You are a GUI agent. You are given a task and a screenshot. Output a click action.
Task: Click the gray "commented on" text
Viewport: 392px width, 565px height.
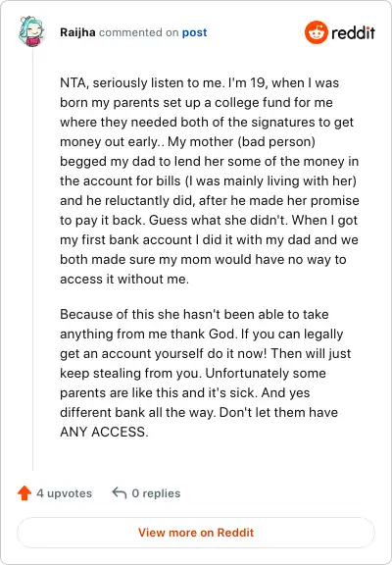(139, 32)
